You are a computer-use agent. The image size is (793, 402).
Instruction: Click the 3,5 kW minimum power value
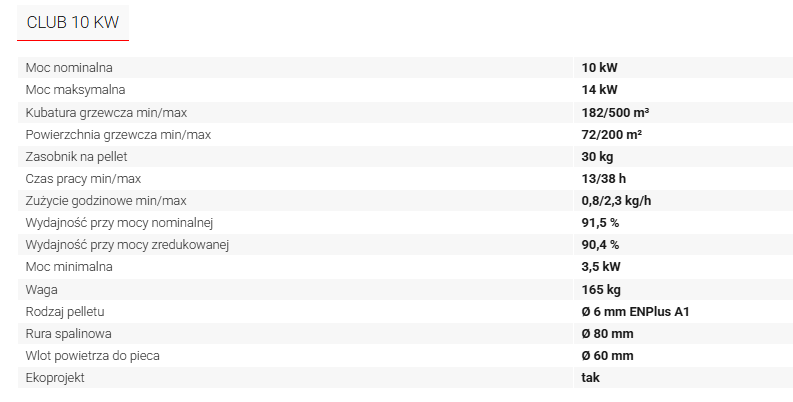601,266
